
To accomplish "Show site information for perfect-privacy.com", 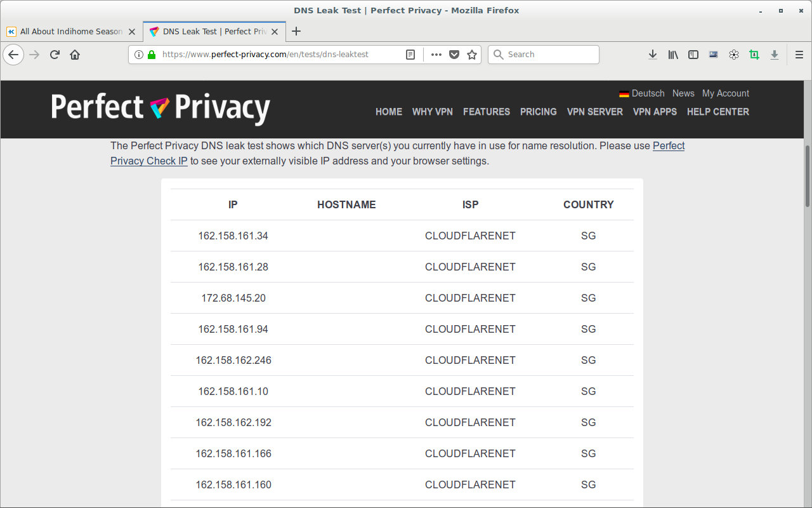I will [x=139, y=55].
